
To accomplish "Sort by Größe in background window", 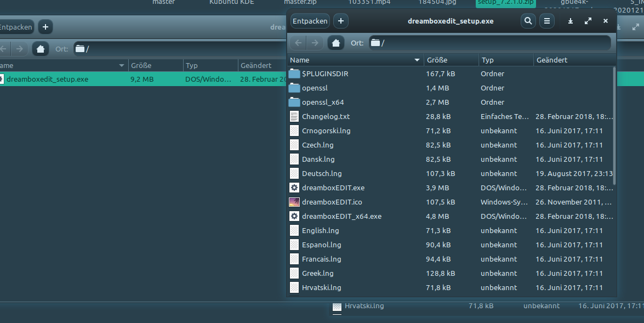I will [x=156, y=66].
